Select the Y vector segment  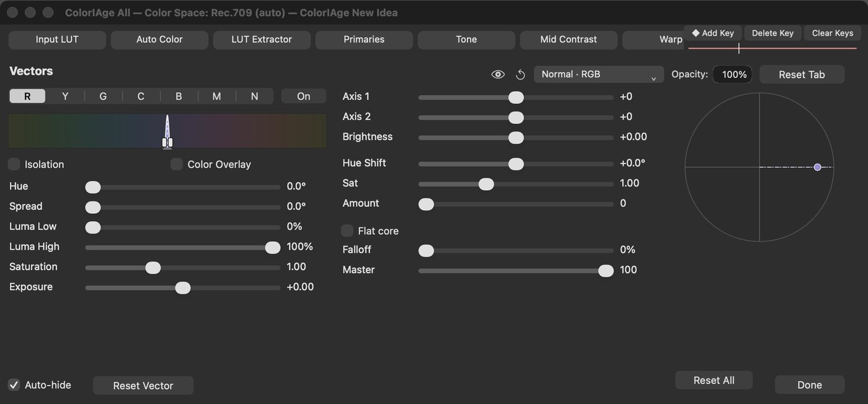65,96
